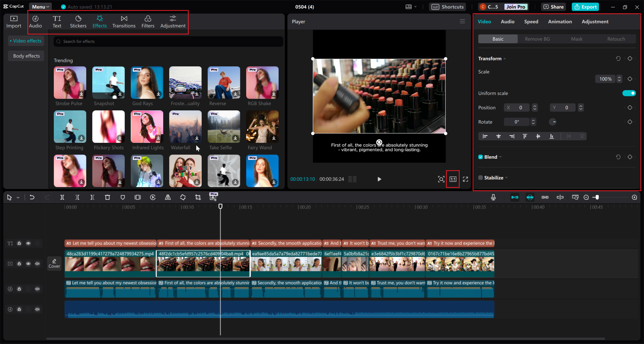Image resolution: width=644 pixels, height=344 pixels.
Task: Enable the Stabilize checkbox
Action: pos(480,177)
